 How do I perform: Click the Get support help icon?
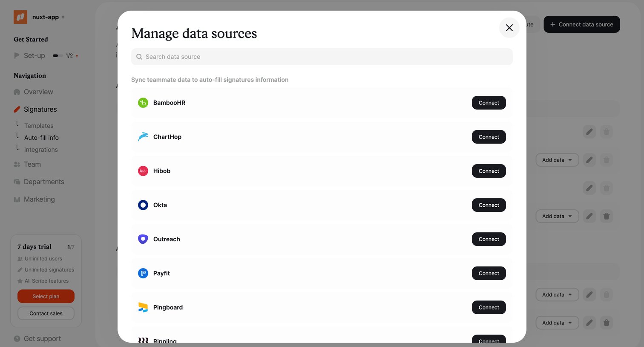tap(17, 338)
